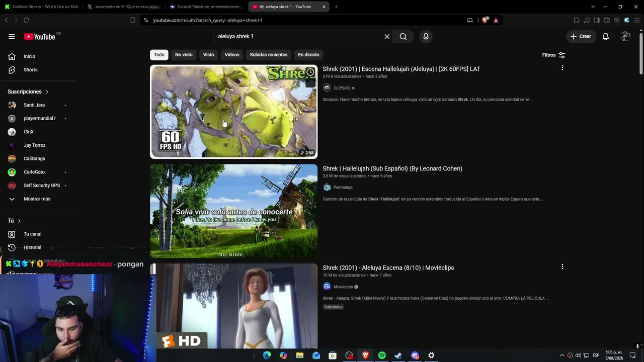Open the Brave Wallet icon
This screenshot has width=644, height=362.
[x=607, y=20]
